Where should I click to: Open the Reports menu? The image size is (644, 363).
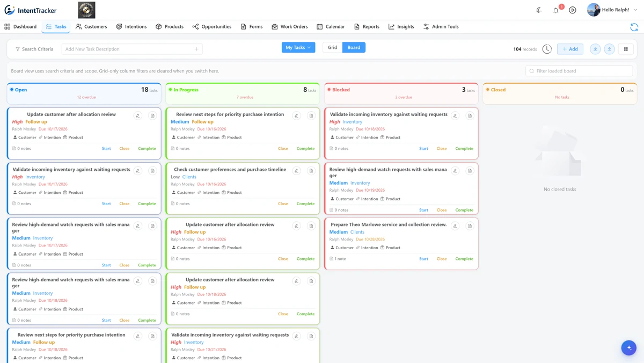pos(367,26)
